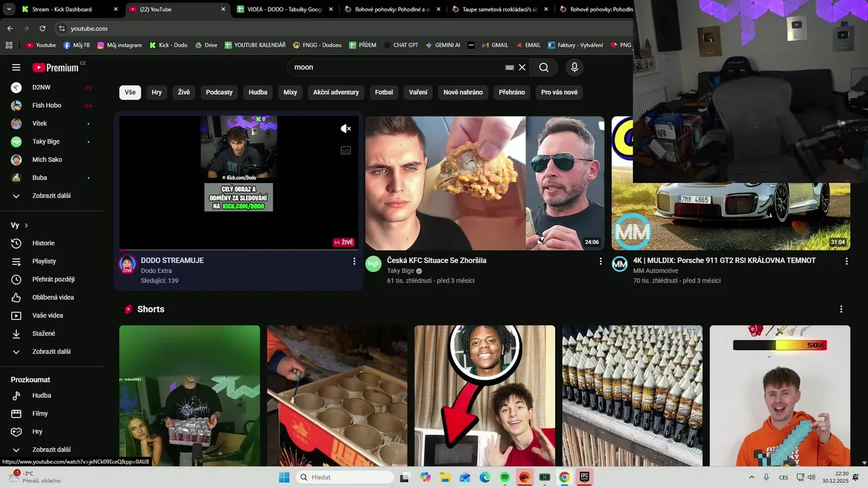Image resolution: width=868 pixels, height=488 pixels.
Task: Open the Česká KFC video thumbnail
Action: pos(485,183)
